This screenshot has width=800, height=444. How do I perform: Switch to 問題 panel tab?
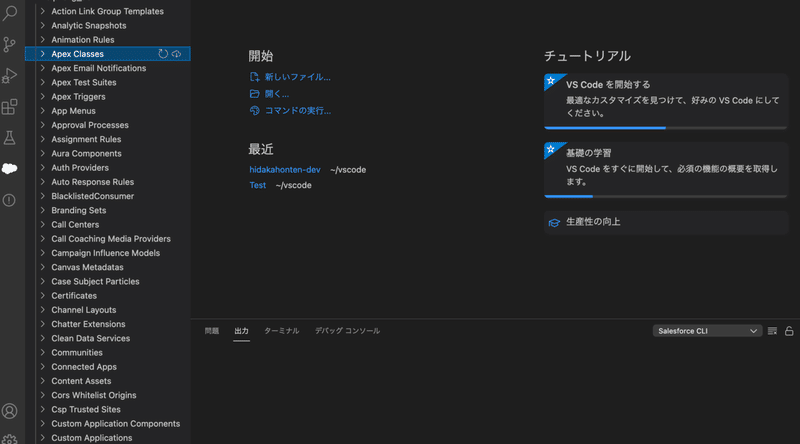(212, 331)
